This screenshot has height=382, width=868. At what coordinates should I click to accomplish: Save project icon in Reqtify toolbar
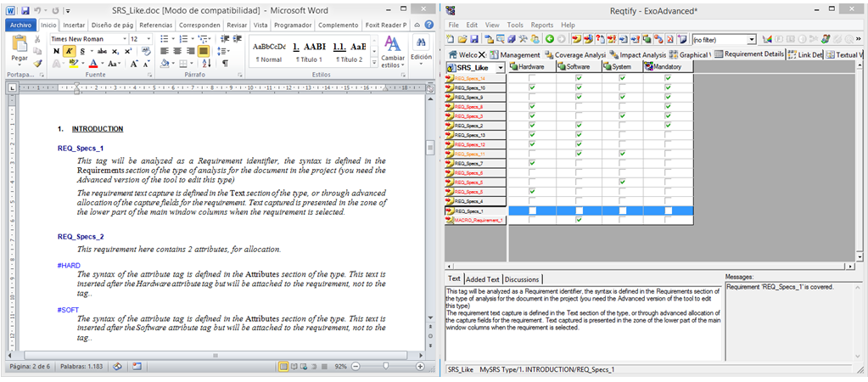point(474,39)
